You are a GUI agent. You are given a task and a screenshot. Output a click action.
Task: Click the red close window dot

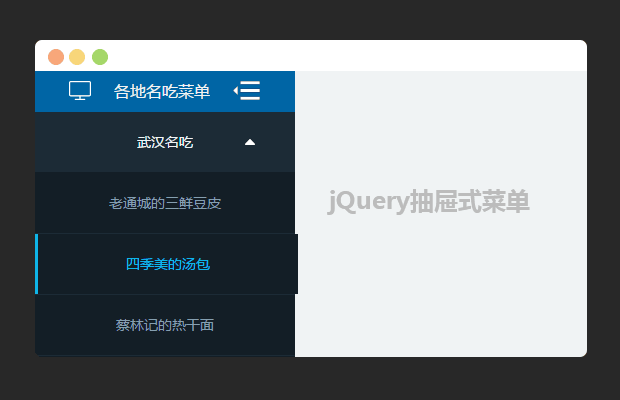click(x=56, y=57)
